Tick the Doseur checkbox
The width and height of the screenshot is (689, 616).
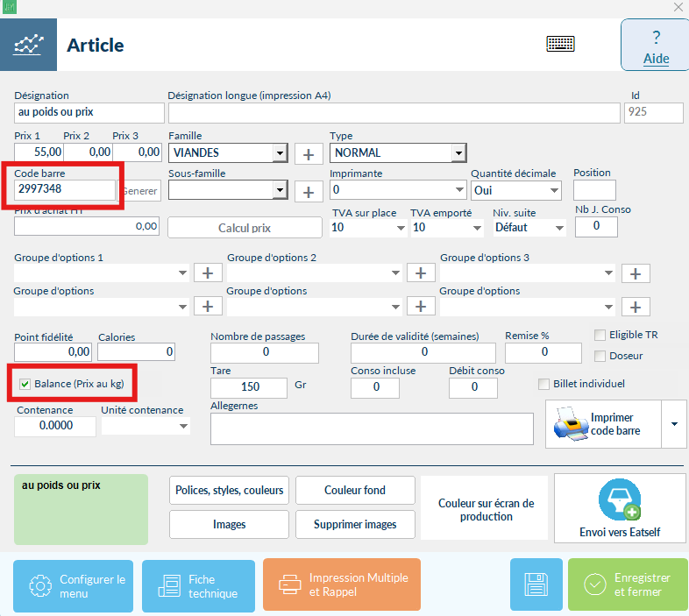click(x=600, y=356)
